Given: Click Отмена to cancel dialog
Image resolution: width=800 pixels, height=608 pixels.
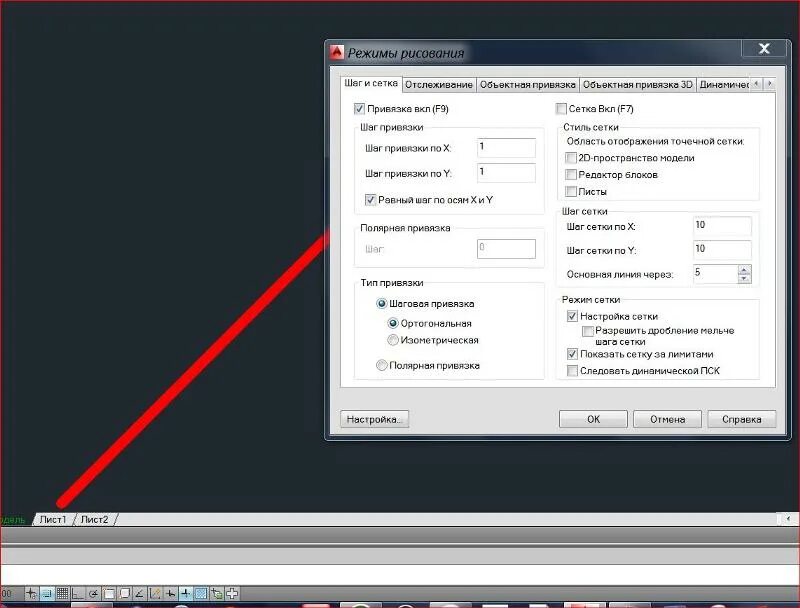Looking at the screenshot, I should coord(667,419).
